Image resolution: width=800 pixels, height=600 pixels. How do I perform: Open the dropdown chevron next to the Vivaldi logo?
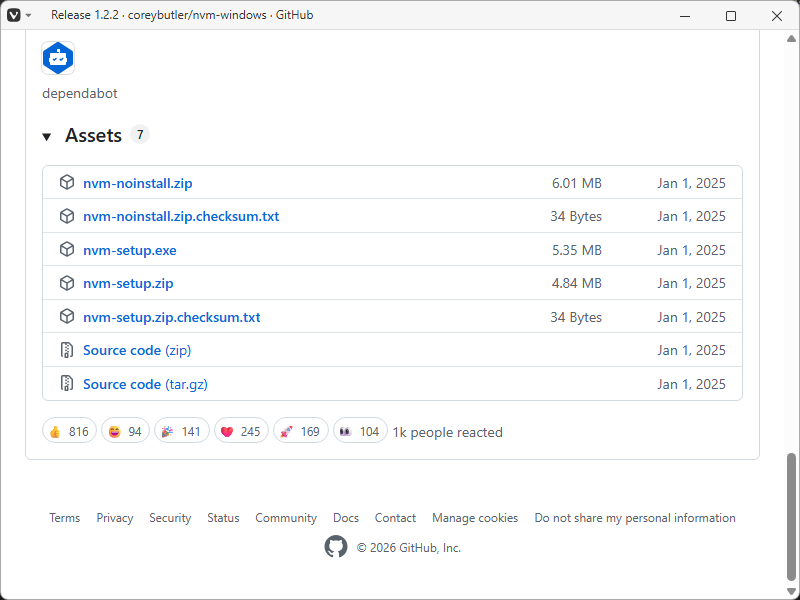27,15
